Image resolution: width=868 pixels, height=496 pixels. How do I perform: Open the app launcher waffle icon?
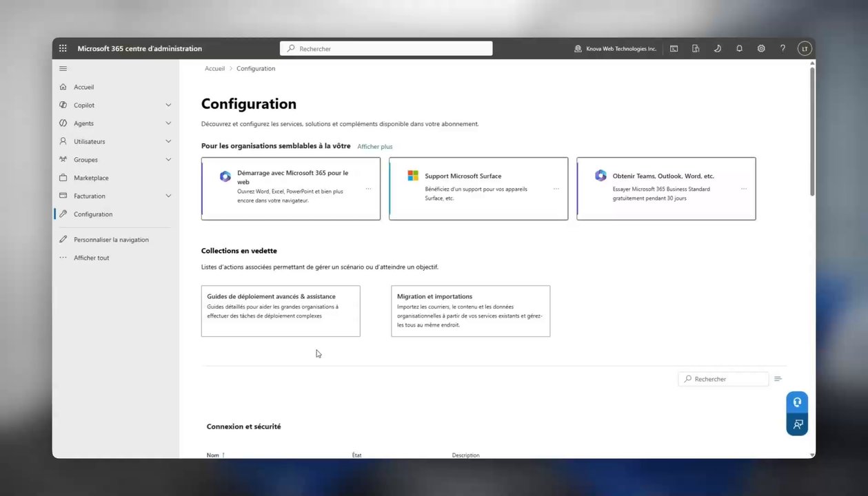click(63, 48)
